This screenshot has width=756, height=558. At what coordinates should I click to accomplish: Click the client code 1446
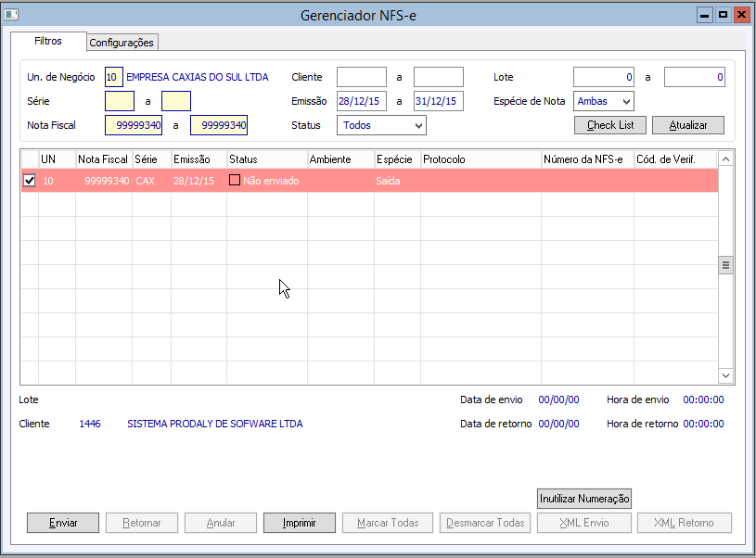point(90,424)
